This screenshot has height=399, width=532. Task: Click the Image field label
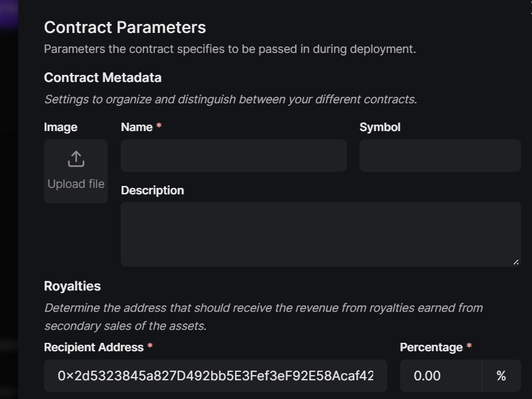point(61,127)
